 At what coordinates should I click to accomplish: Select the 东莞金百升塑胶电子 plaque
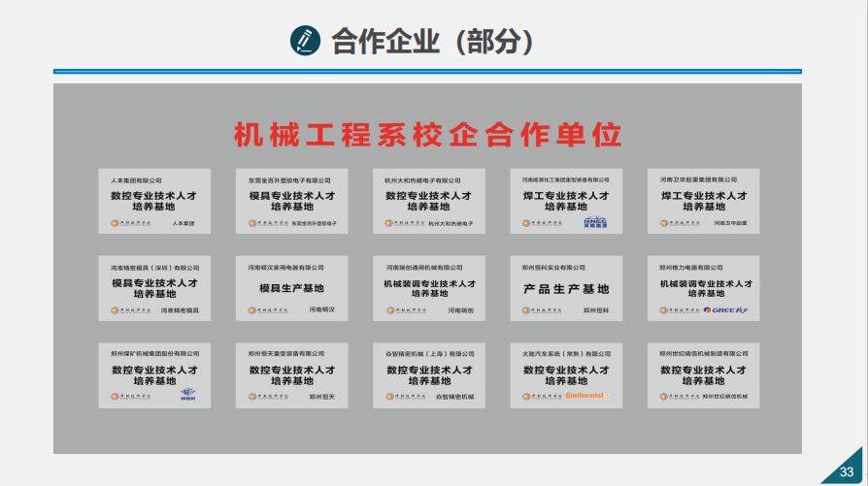point(291,201)
